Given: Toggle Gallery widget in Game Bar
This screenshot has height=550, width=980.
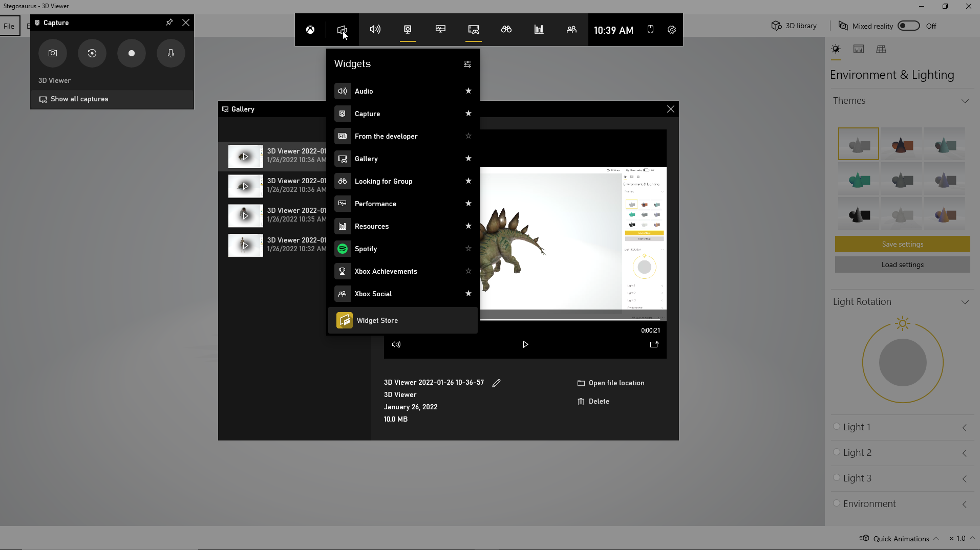Looking at the screenshot, I should (474, 30).
